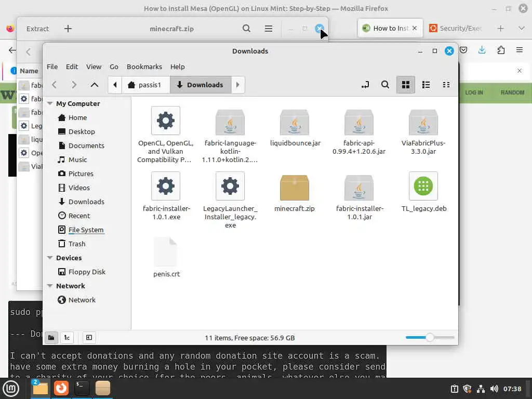This screenshot has height=399, width=532.
Task: Open search in the archive manager window
Action: coord(247,29)
